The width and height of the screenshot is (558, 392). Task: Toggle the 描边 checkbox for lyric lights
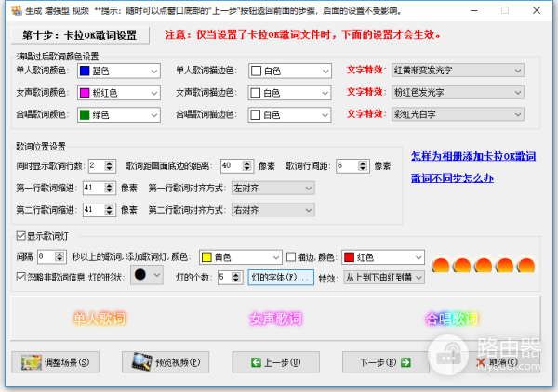click(291, 257)
